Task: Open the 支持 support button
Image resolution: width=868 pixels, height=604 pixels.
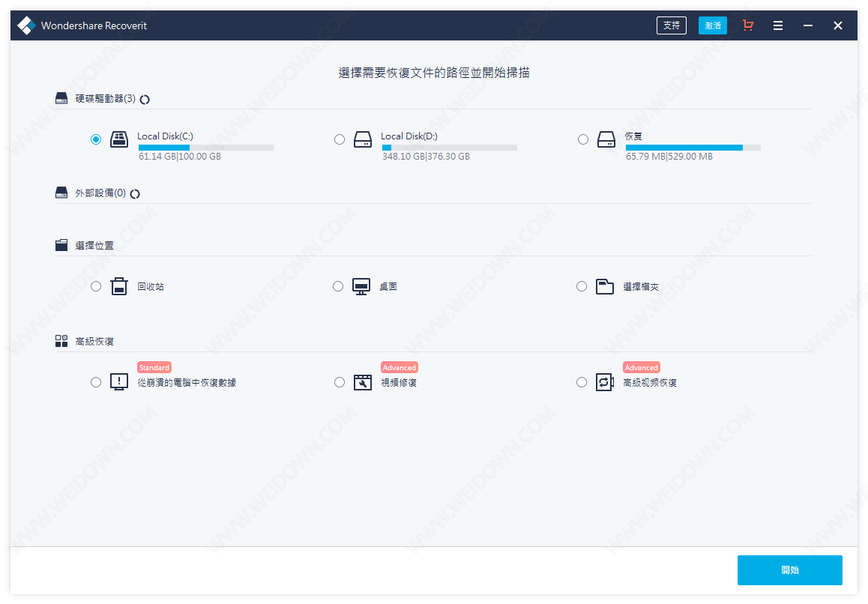Action: tap(671, 25)
